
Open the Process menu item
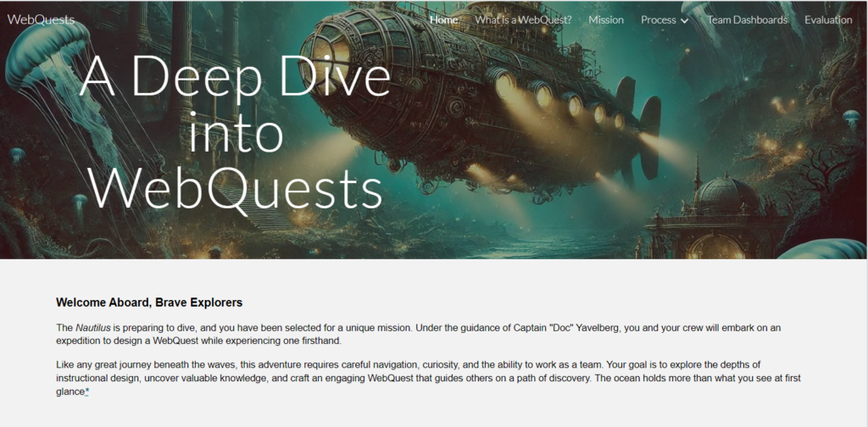pos(658,19)
